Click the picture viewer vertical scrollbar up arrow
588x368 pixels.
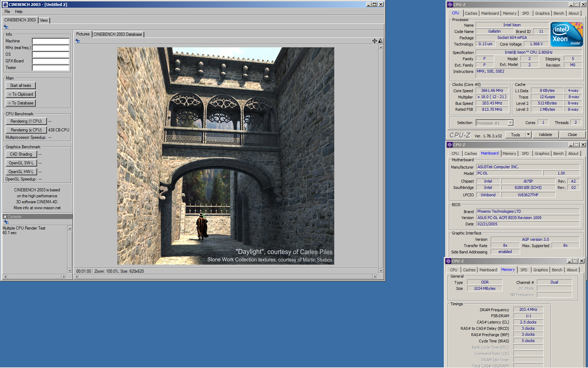(x=381, y=47)
